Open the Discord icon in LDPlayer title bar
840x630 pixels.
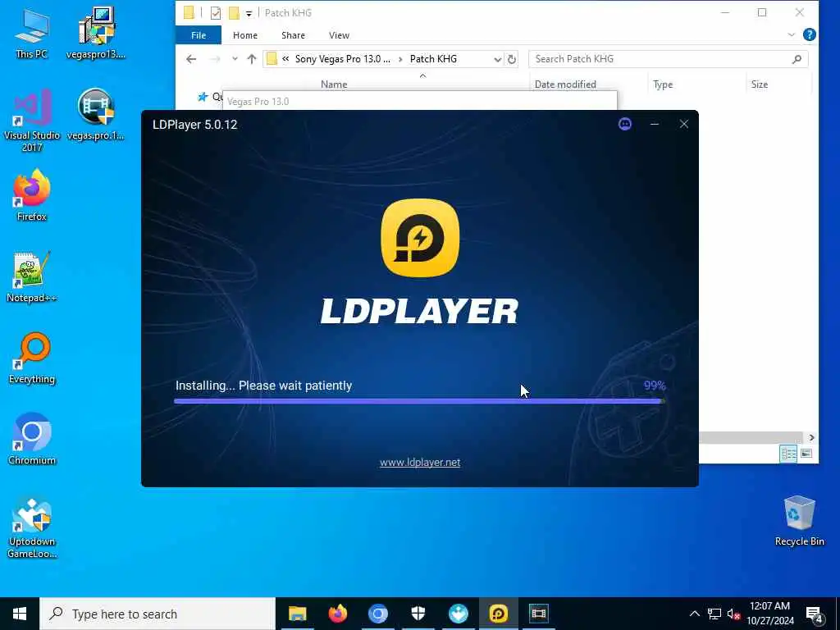pos(624,125)
